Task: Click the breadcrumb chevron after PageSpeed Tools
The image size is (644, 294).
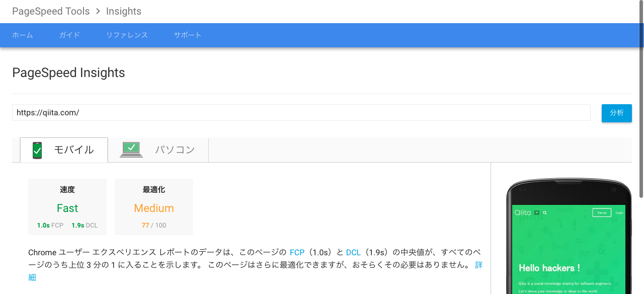Action: pos(98,11)
